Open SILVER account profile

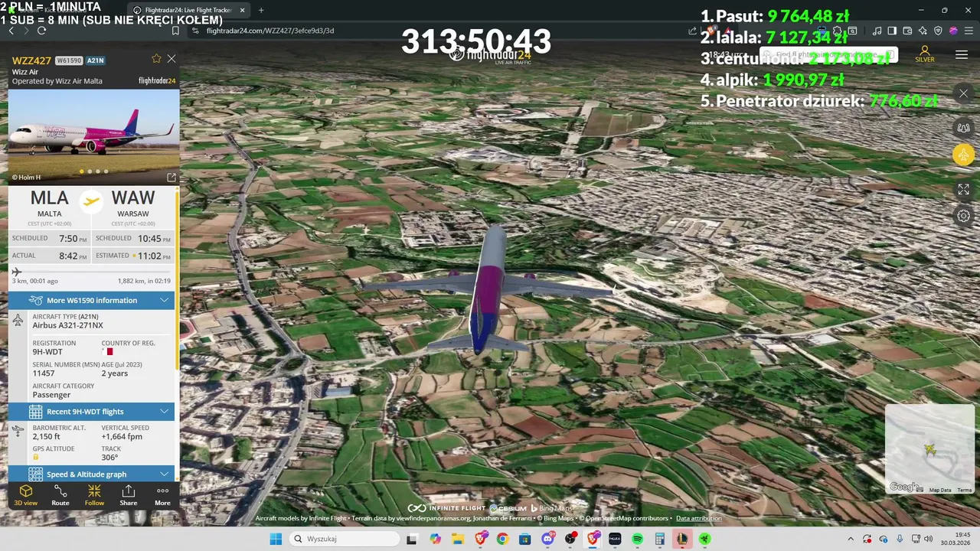pos(925,54)
